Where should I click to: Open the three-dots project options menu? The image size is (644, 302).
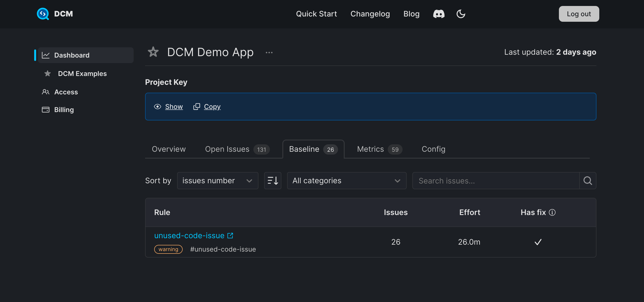click(x=269, y=53)
